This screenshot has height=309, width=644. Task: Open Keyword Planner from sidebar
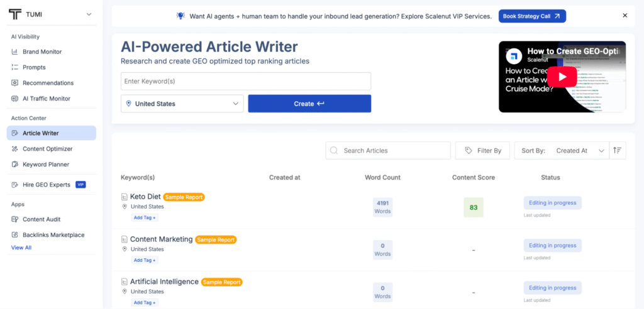tap(46, 165)
